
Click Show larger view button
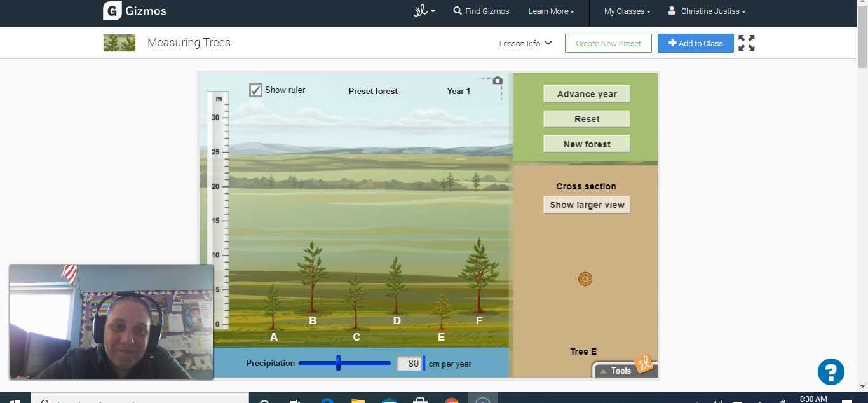pyautogui.click(x=587, y=205)
